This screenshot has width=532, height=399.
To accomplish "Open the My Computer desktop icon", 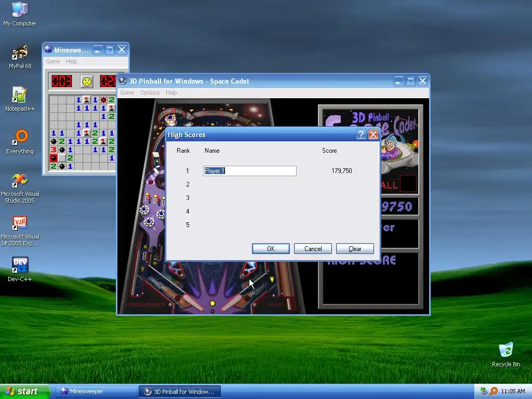I will click(x=20, y=14).
